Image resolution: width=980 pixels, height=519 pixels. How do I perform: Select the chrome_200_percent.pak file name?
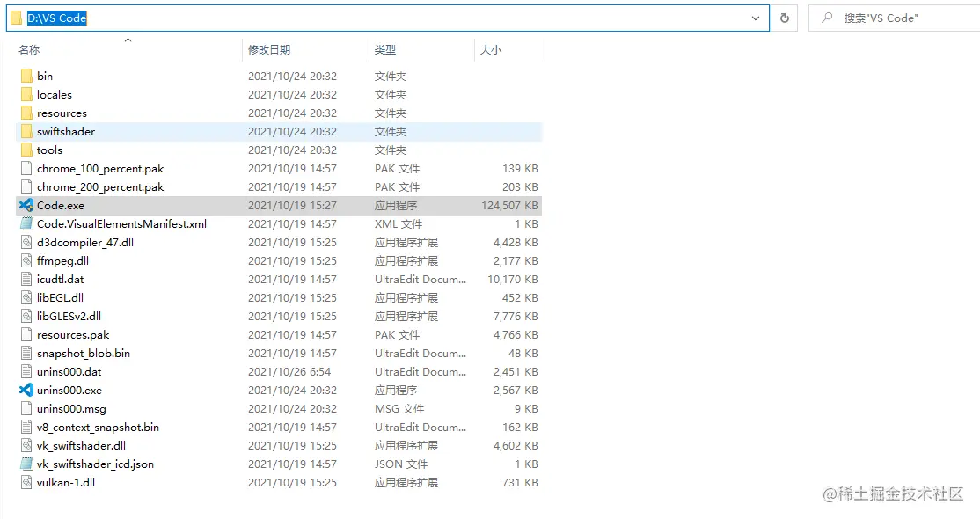click(x=100, y=187)
